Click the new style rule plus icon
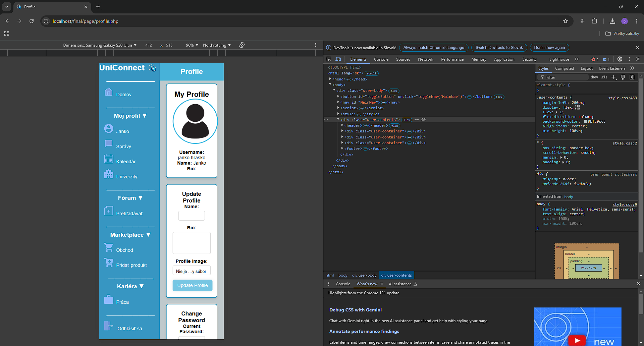 [614, 77]
